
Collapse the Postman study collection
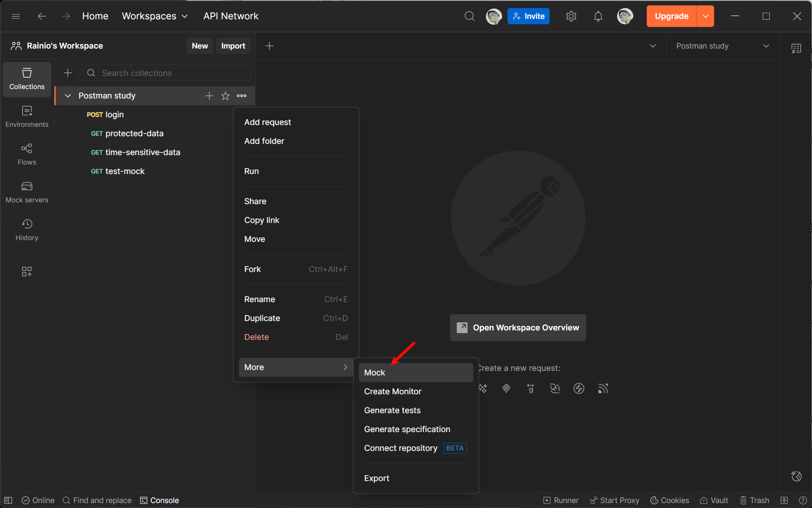[68, 96]
